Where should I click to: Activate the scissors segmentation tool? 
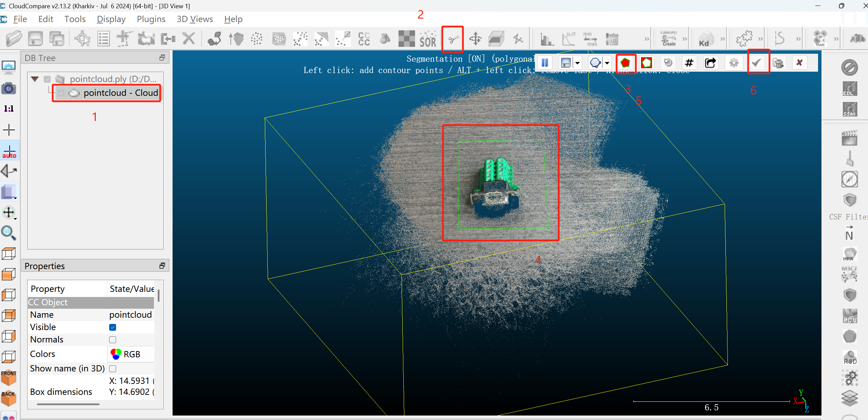[x=452, y=39]
